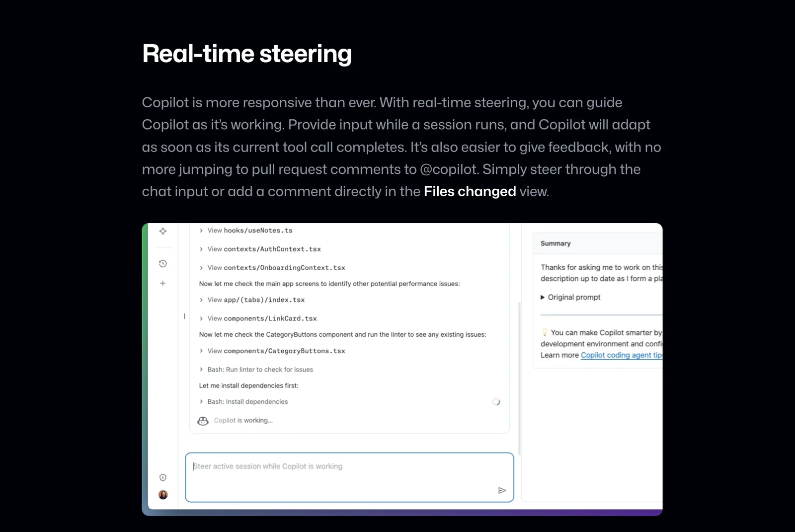Expand the Original prompt disclosure triangle
This screenshot has width=795, height=532.
click(543, 298)
